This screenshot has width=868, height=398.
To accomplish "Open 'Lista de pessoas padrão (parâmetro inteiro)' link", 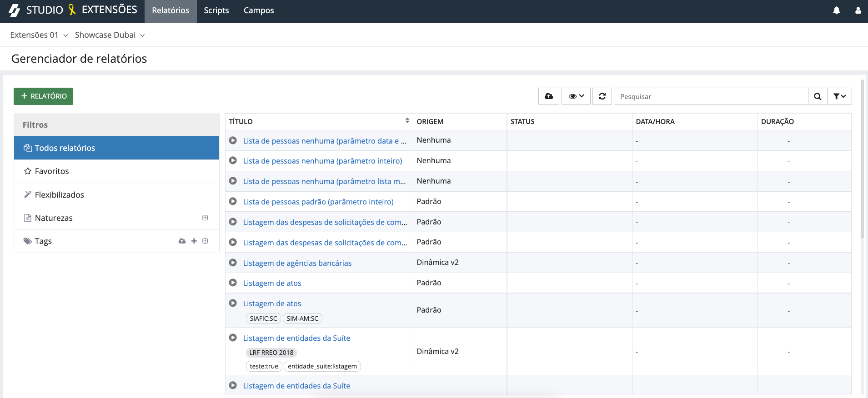I will pyautogui.click(x=318, y=202).
